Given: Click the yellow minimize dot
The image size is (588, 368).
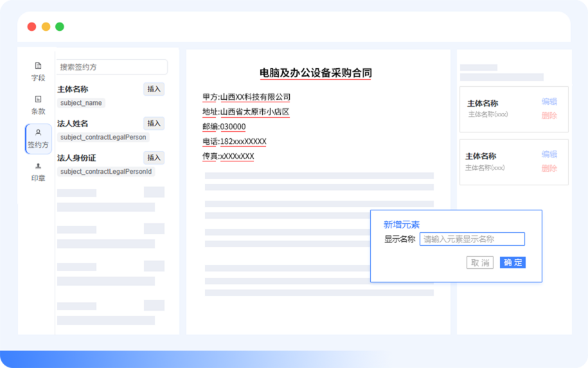Looking at the screenshot, I should pos(46,26).
